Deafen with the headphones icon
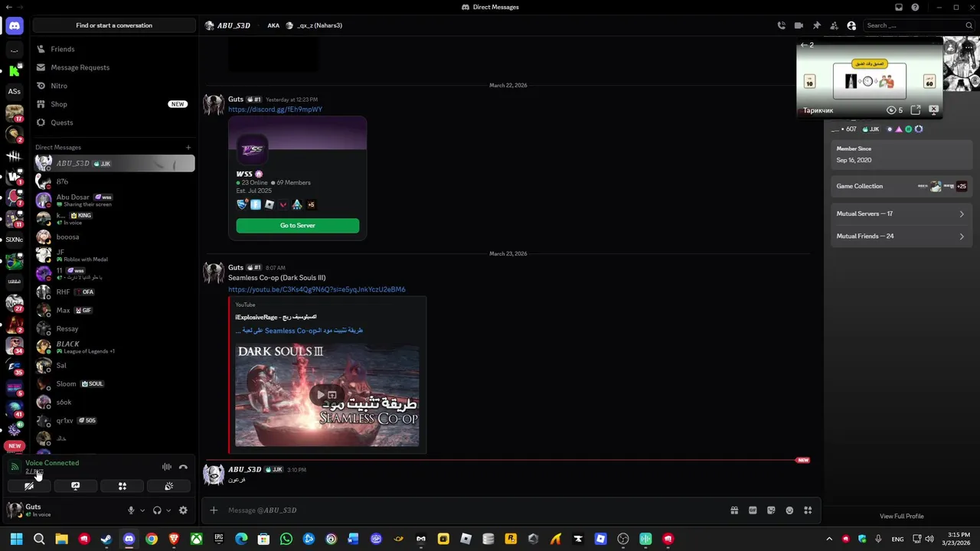Image resolution: width=980 pixels, height=551 pixels. click(x=157, y=510)
